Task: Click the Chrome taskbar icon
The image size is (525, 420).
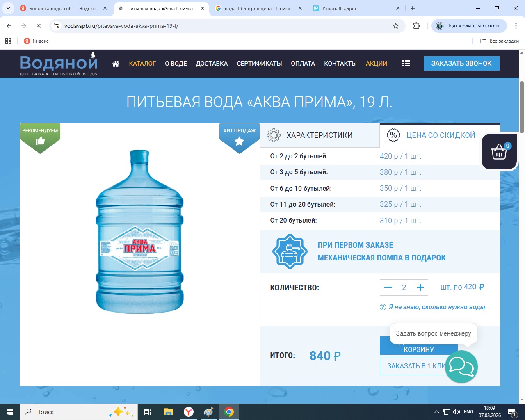Action: point(229,412)
